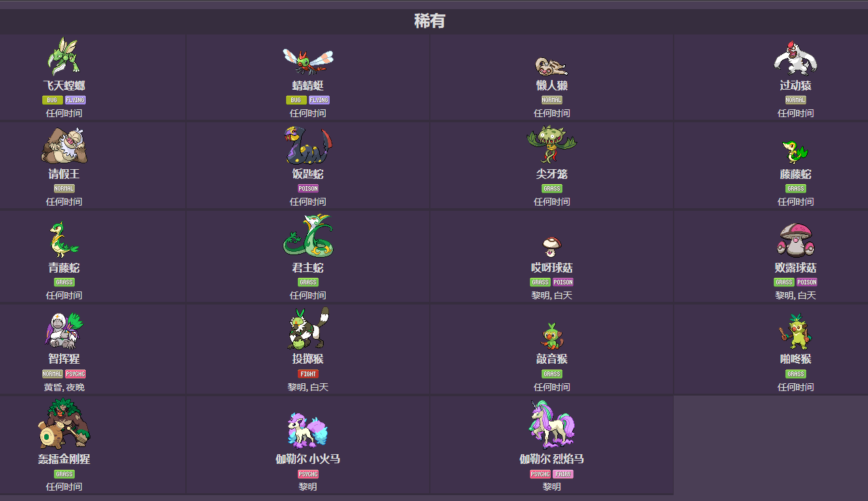Click the FIGHT type badge under 投掷猴
The image size is (868, 501).
click(x=308, y=374)
